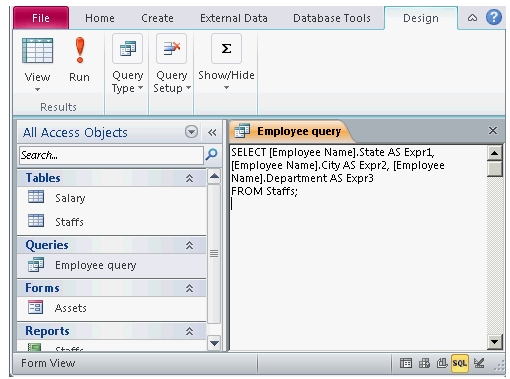
Task: Click the Salary table icon
Action: tap(36, 197)
